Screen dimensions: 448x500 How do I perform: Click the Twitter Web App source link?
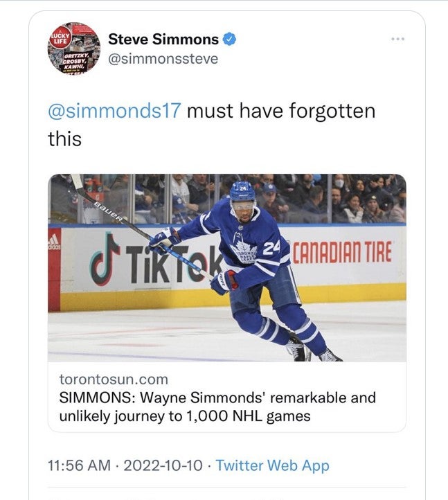(272, 465)
